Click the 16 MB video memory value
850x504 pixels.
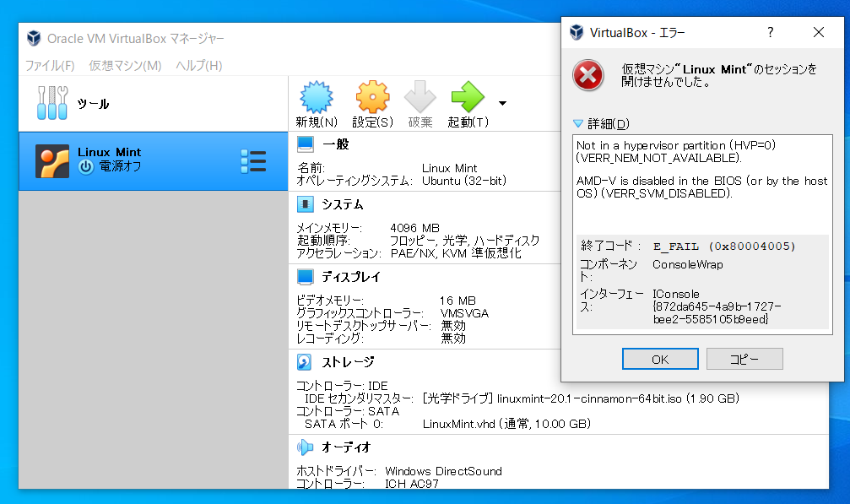(457, 301)
